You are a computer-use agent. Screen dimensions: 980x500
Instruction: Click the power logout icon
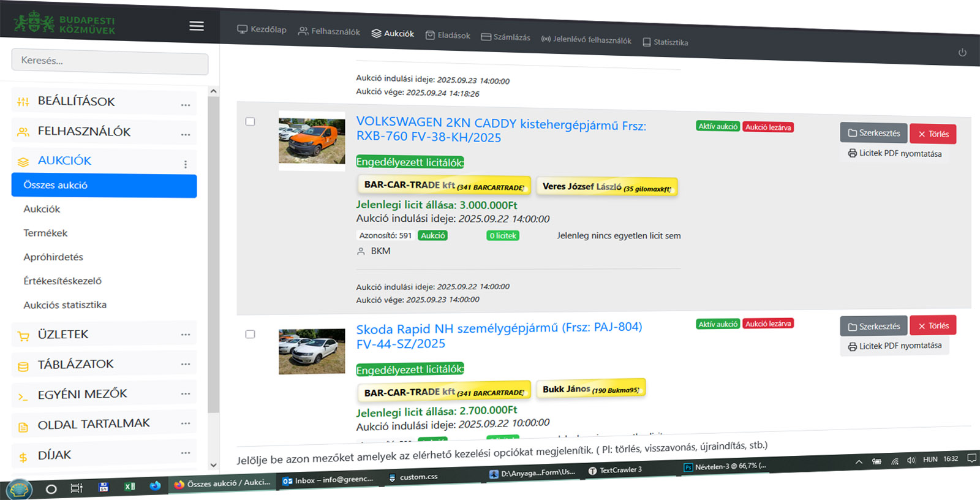tap(962, 53)
